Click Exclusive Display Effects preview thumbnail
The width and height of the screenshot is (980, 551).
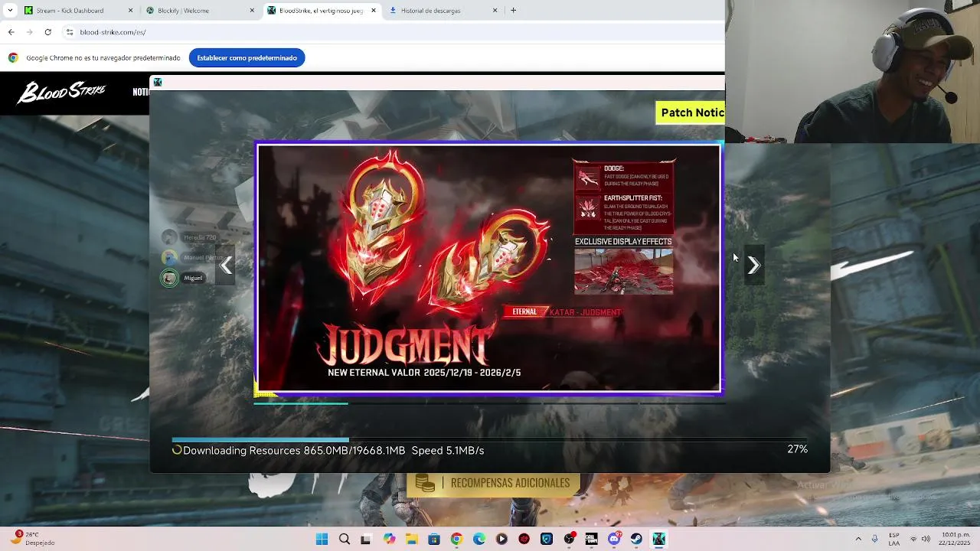(x=623, y=271)
